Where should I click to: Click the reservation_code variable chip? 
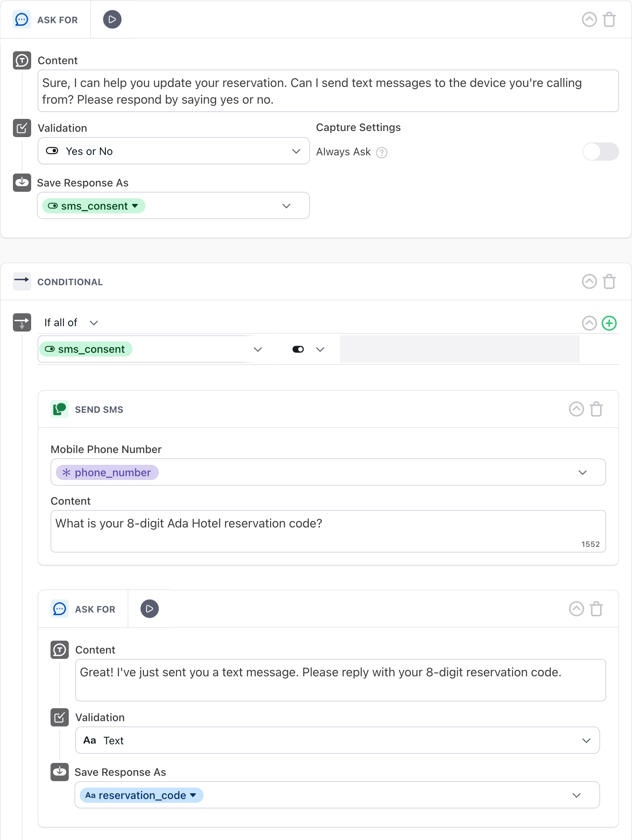pos(141,795)
